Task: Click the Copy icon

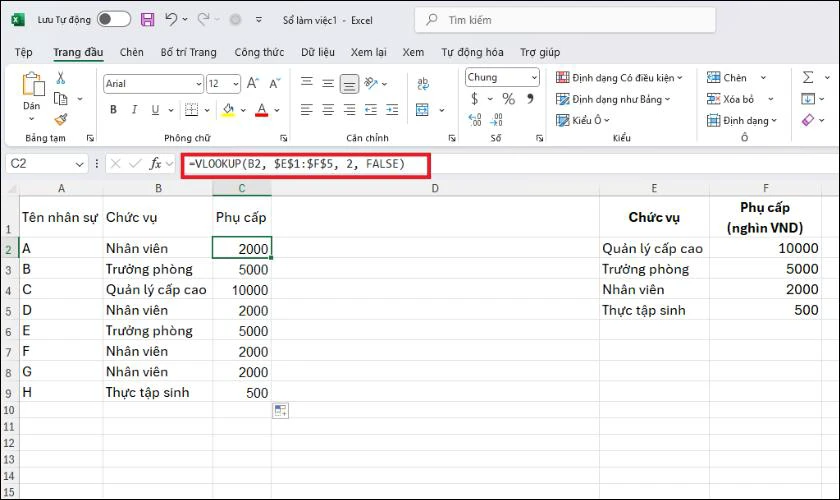Action: coord(61,99)
